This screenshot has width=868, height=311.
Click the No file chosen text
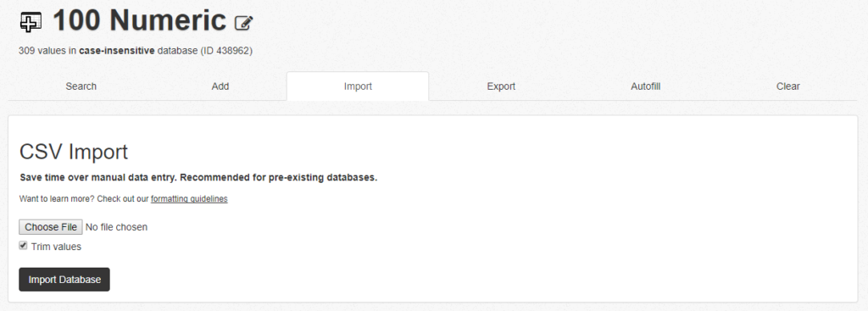pyautogui.click(x=116, y=227)
